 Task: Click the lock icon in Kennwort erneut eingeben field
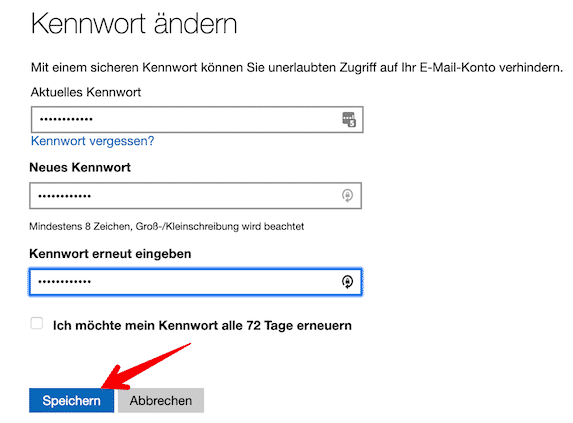click(x=347, y=282)
